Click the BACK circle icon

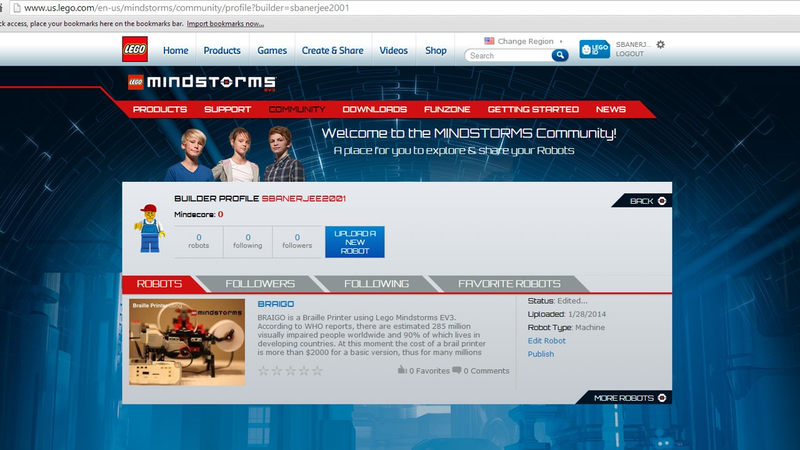point(662,201)
